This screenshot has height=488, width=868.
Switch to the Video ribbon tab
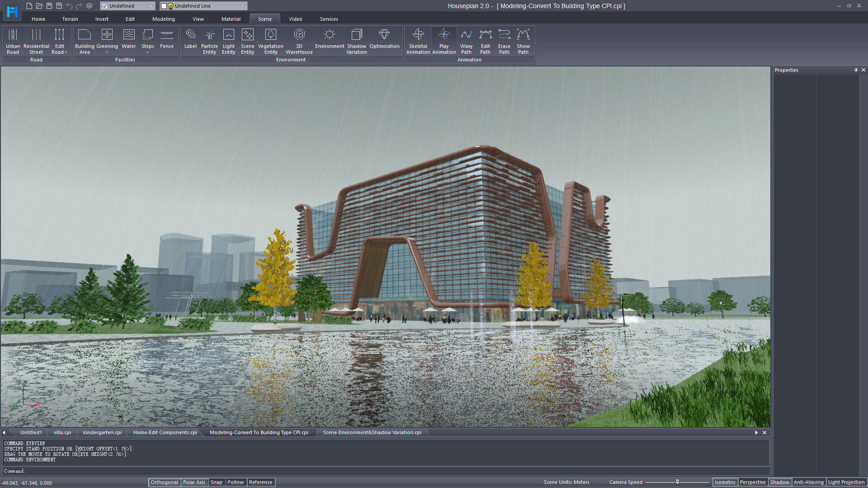point(295,19)
